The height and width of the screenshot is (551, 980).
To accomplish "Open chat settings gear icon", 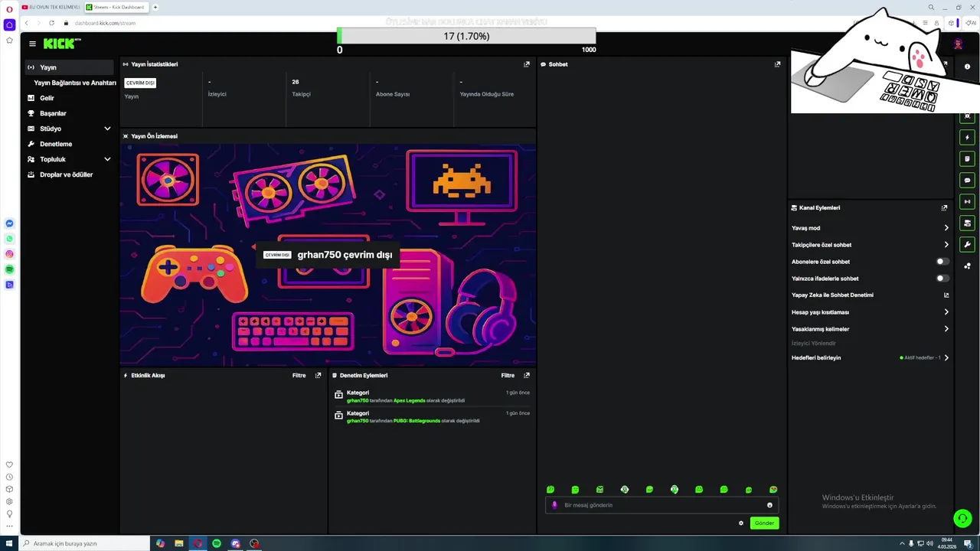I will click(x=740, y=523).
